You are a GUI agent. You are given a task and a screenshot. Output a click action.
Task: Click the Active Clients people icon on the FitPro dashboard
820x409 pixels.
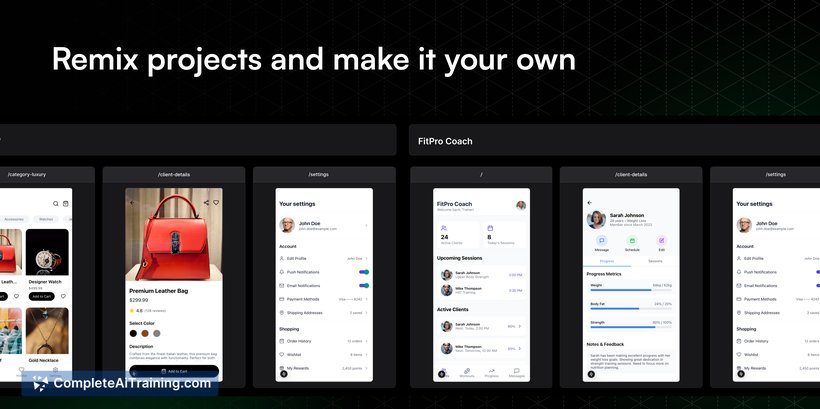pos(443,228)
